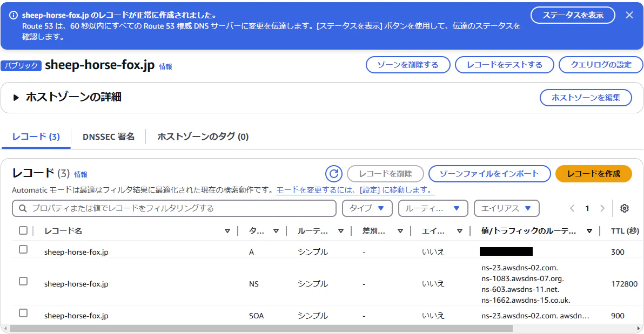Select all records checkbox in header

tap(23, 230)
